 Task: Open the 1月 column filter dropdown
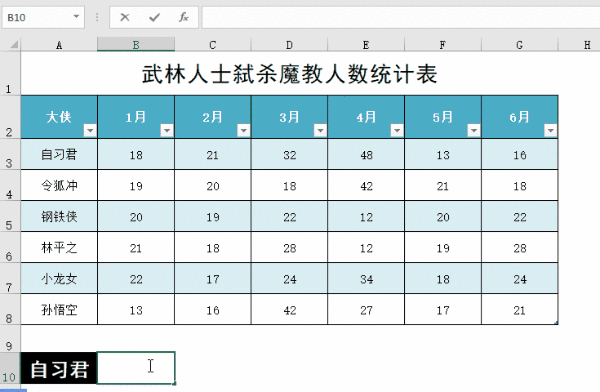click(166, 131)
